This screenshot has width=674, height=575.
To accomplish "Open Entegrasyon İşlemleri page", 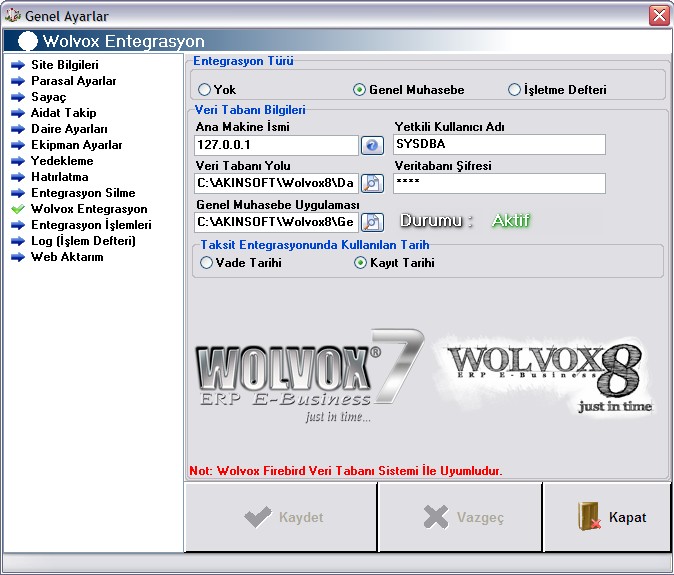I will [x=91, y=225].
